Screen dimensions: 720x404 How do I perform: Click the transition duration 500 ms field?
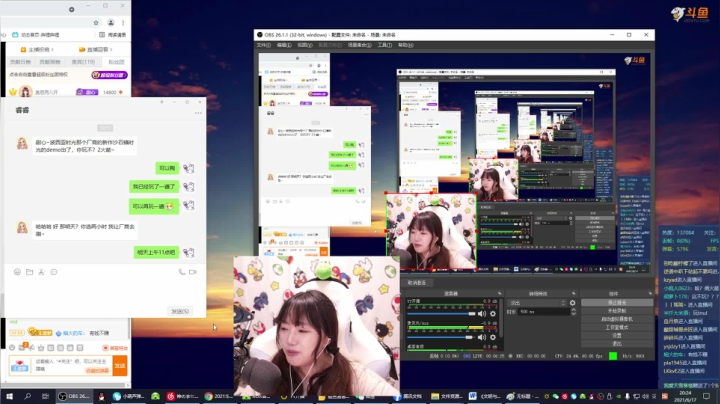click(544, 312)
